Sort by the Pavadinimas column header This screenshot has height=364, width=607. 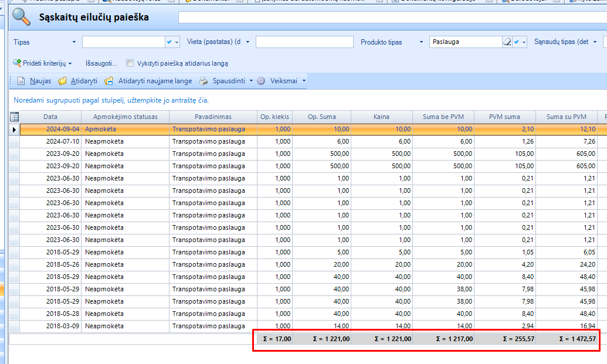click(x=213, y=117)
